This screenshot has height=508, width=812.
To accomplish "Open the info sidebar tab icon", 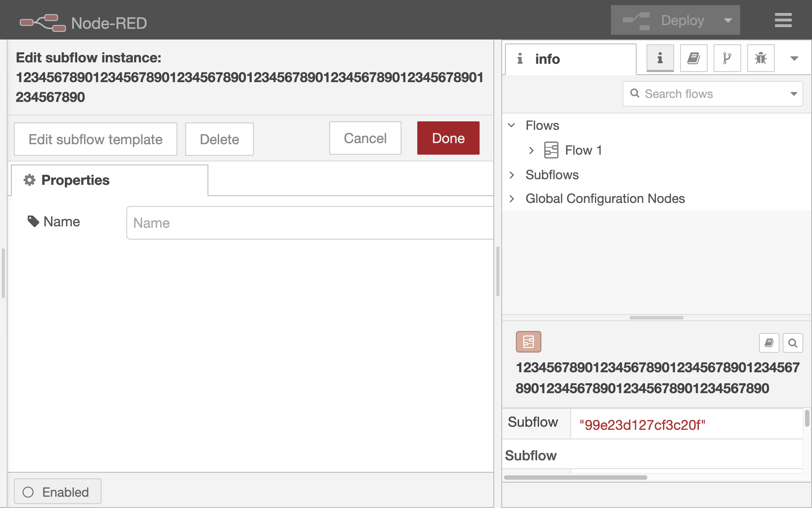I will (x=660, y=58).
